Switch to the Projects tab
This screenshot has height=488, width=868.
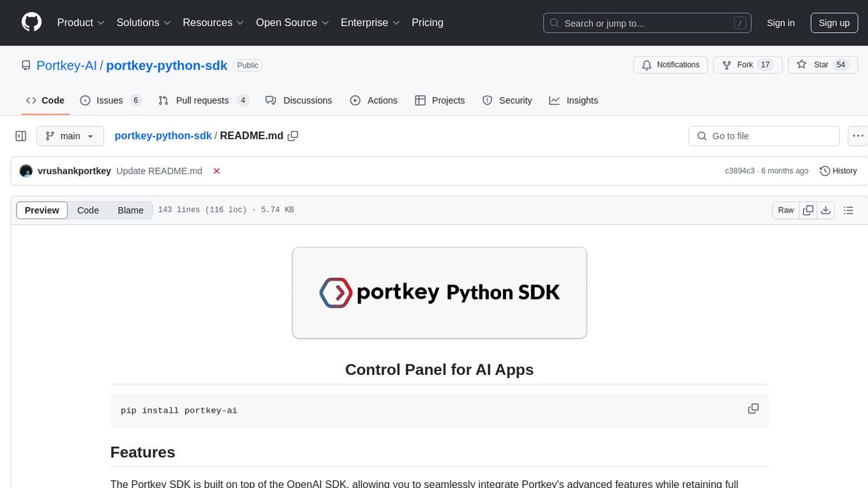click(440, 100)
